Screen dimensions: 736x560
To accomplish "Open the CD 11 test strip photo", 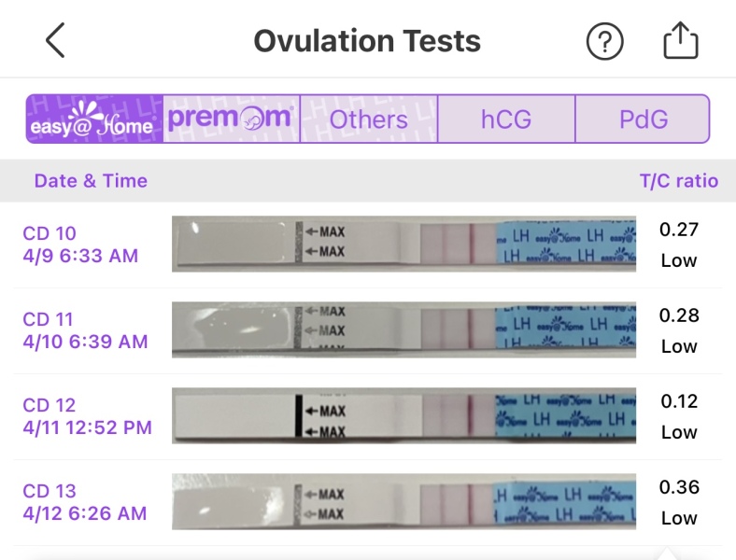I will tap(403, 329).
